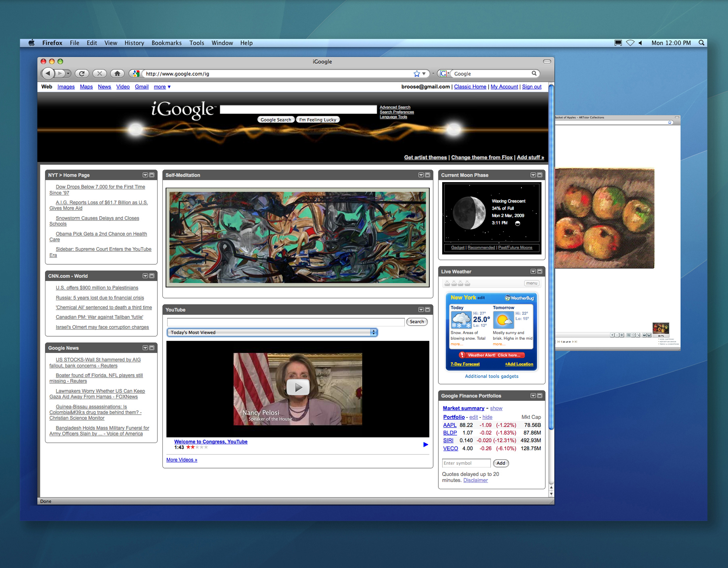Screen dimensions: 728x568
Task: Open the Live Weather gadget menu
Action: point(533,271)
